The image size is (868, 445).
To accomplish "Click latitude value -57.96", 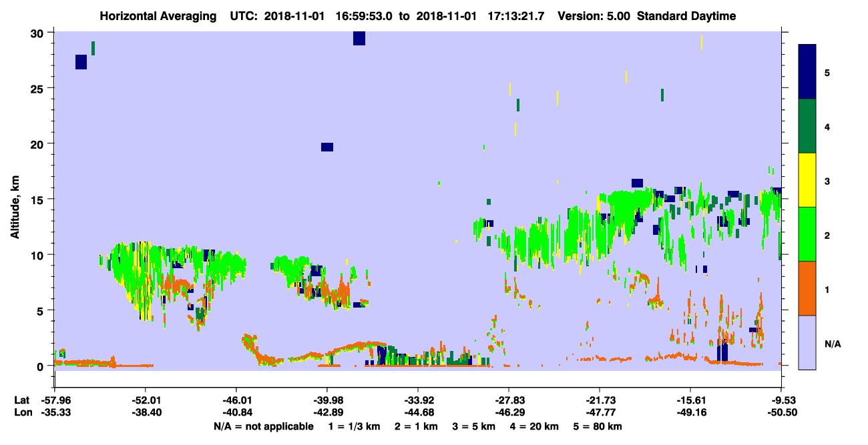I will click(x=55, y=400).
